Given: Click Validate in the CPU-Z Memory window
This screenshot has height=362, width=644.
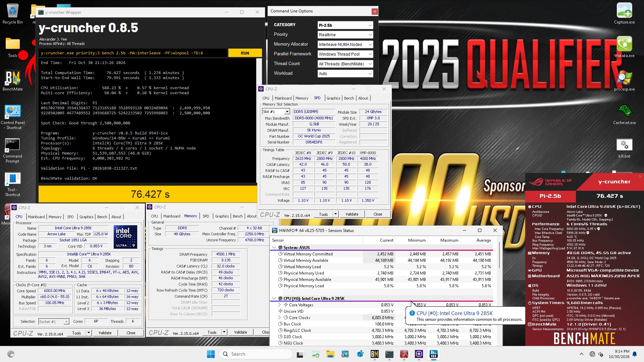Looking at the screenshot, I should [x=240, y=332].
